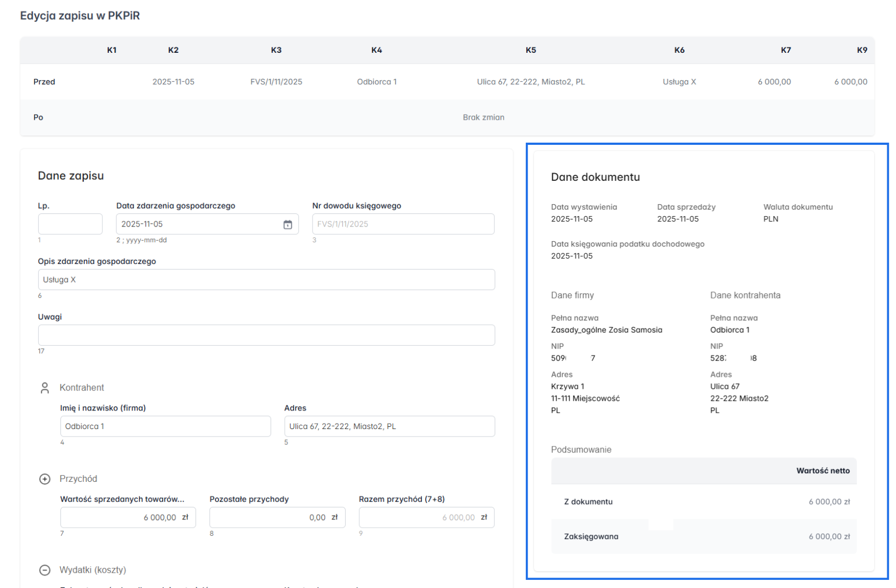Click the Zaksięgowana summary row
Viewport: 896px width, 588px height.
pos(703,537)
